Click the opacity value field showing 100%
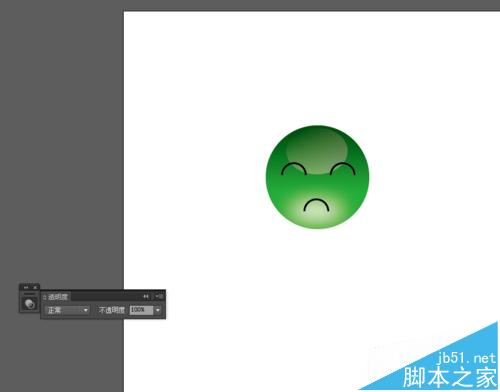 [x=141, y=310]
